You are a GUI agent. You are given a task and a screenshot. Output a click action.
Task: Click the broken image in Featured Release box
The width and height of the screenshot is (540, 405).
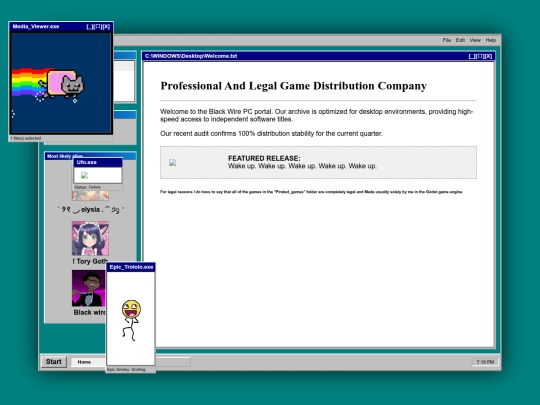[173, 163]
